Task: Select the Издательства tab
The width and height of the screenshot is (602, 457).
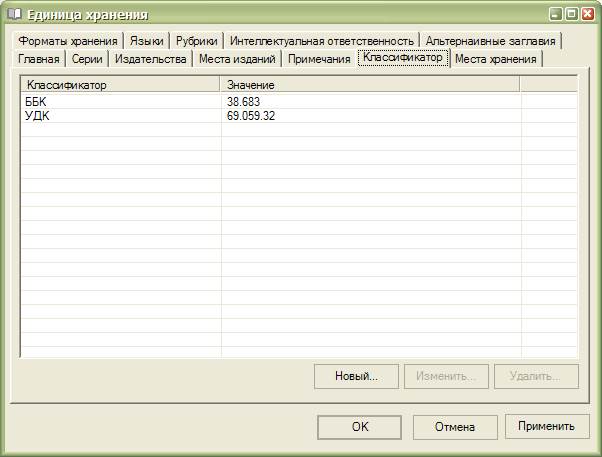Action: (x=150, y=60)
